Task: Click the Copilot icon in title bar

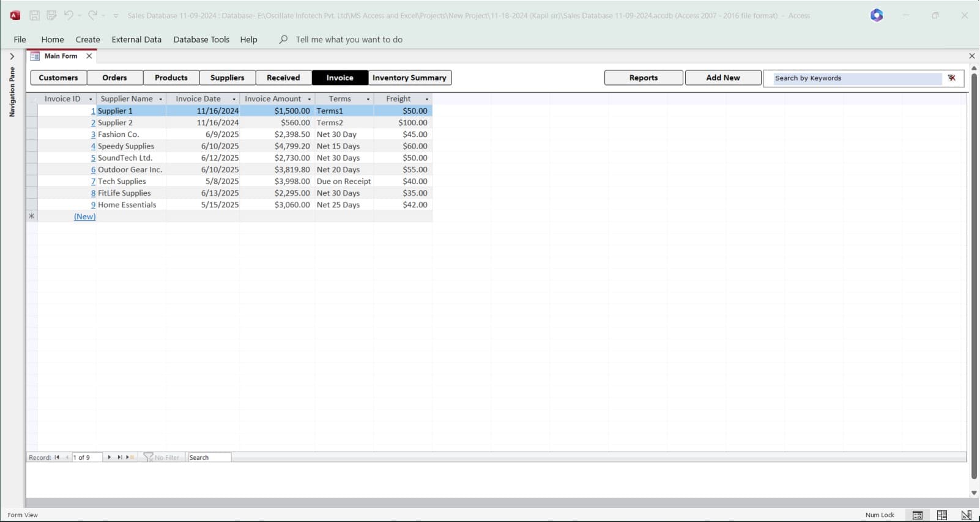Action: pyautogui.click(x=877, y=15)
